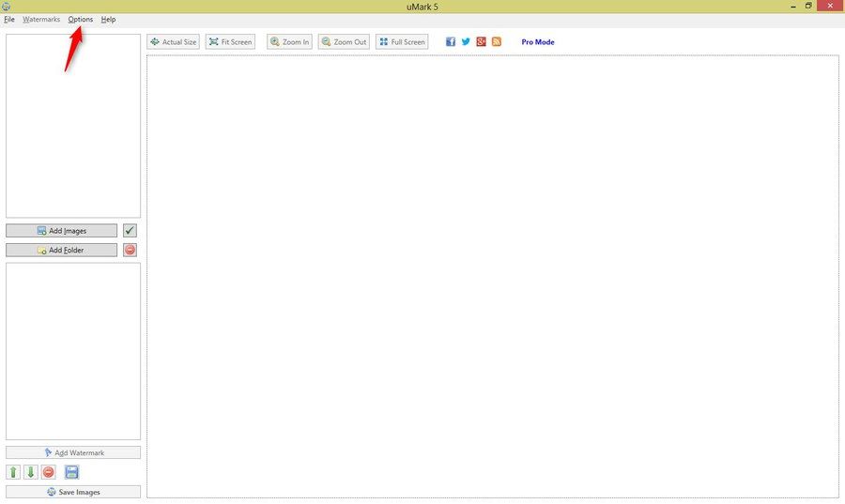The width and height of the screenshot is (845, 504).
Task: Open the File menu
Action: click(9, 20)
